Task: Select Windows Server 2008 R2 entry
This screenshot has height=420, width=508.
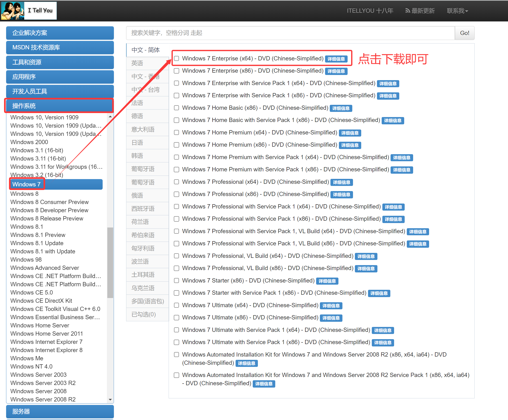Action: coord(43,400)
